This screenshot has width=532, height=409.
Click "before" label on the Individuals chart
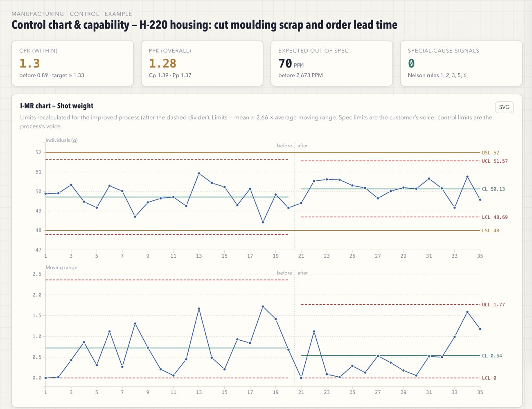(x=284, y=146)
